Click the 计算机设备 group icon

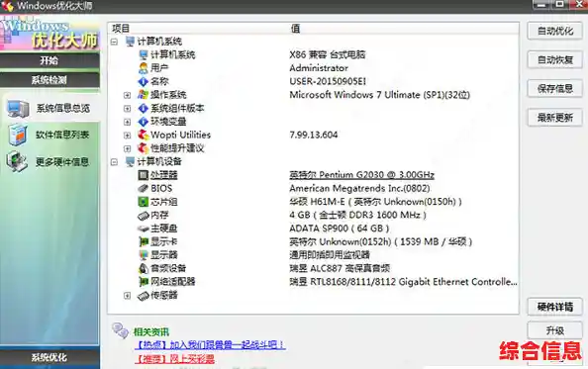[130, 161]
